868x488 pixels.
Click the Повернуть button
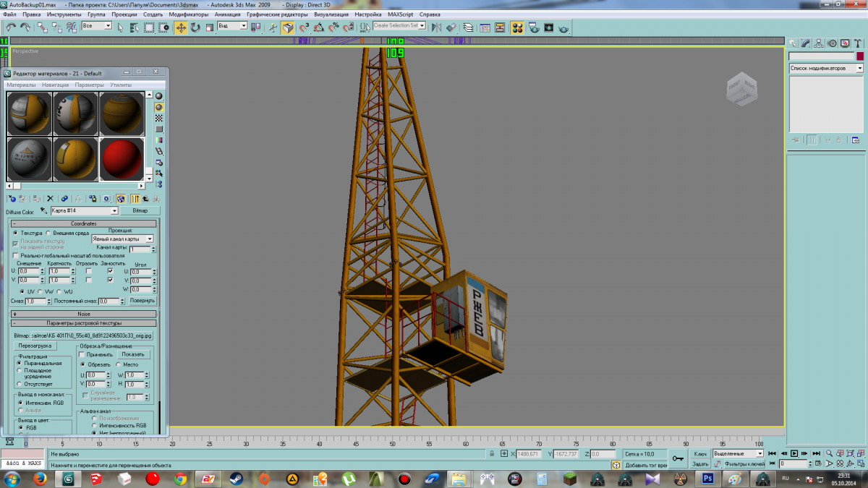coord(142,300)
